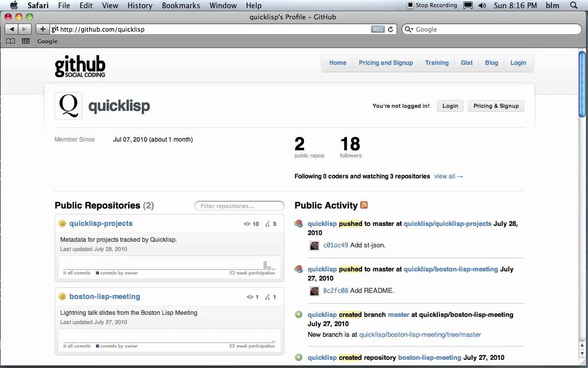Open the Bookmarks menu
Viewport: 588px width, 368px height.
coord(181,5)
